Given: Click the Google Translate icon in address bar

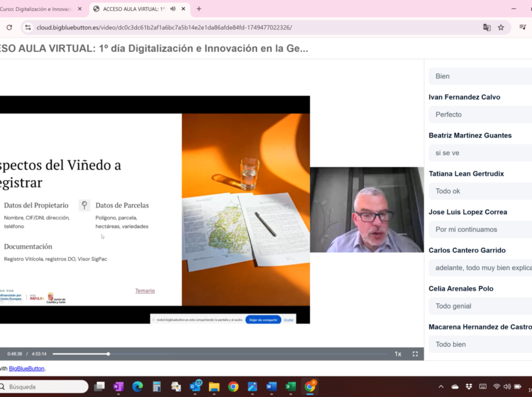Looking at the screenshot, I should pos(487,28).
